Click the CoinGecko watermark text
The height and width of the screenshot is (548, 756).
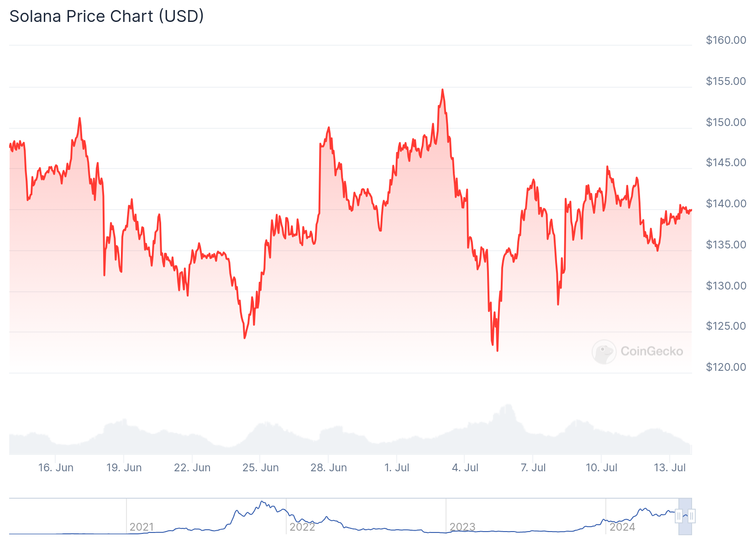pos(651,351)
